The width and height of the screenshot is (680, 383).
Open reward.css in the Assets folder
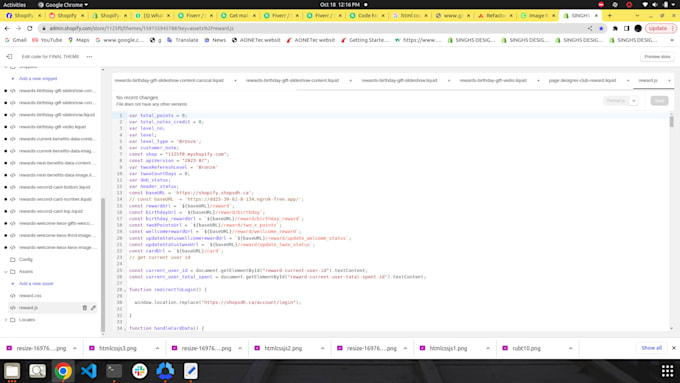coord(30,296)
